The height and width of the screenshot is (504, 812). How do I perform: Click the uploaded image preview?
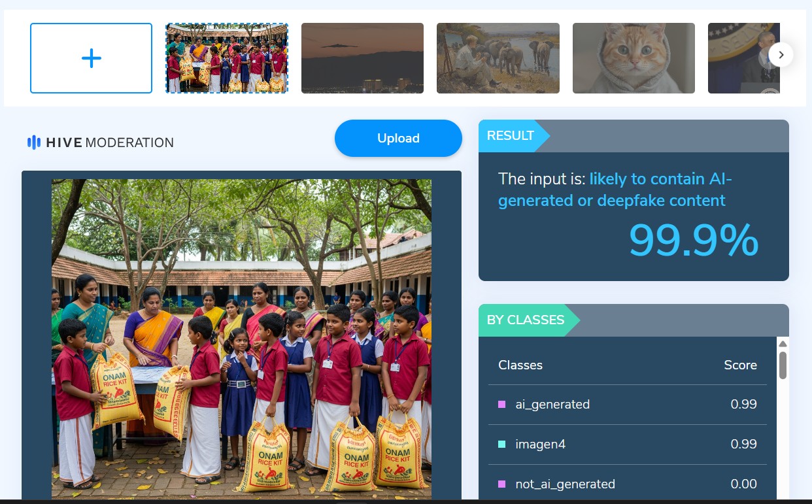tap(241, 339)
